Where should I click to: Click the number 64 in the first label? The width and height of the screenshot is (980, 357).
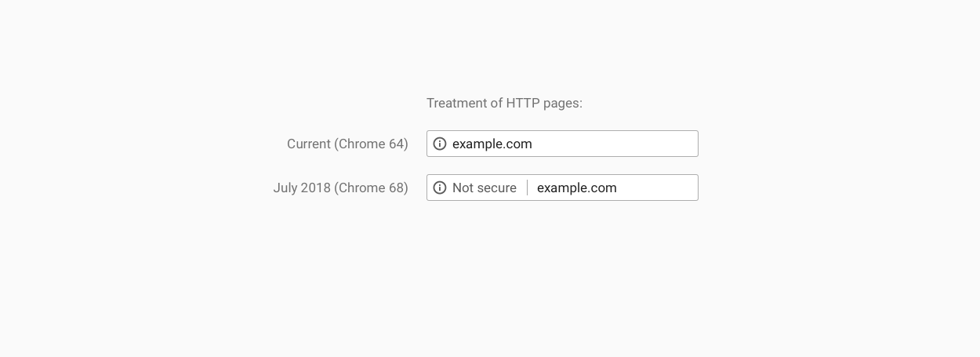396,144
